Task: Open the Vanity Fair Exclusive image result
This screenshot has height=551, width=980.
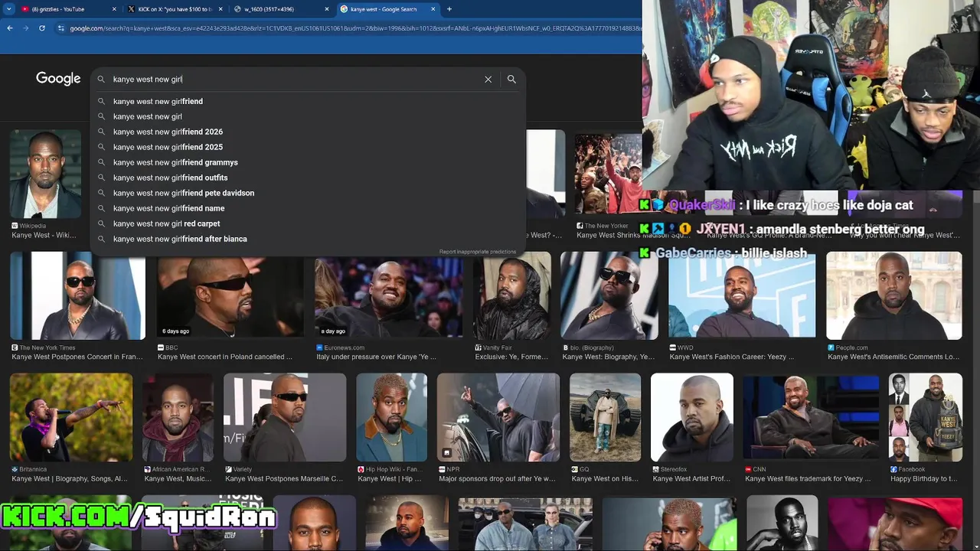Action: click(x=511, y=295)
